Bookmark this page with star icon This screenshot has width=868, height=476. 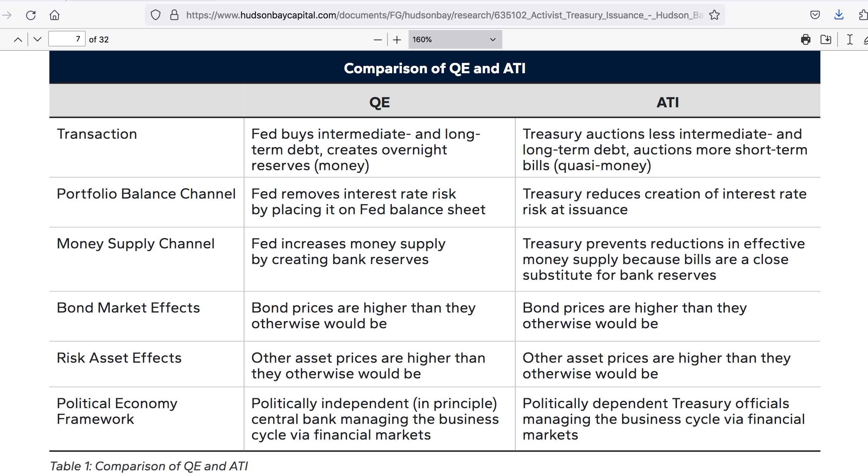[714, 15]
